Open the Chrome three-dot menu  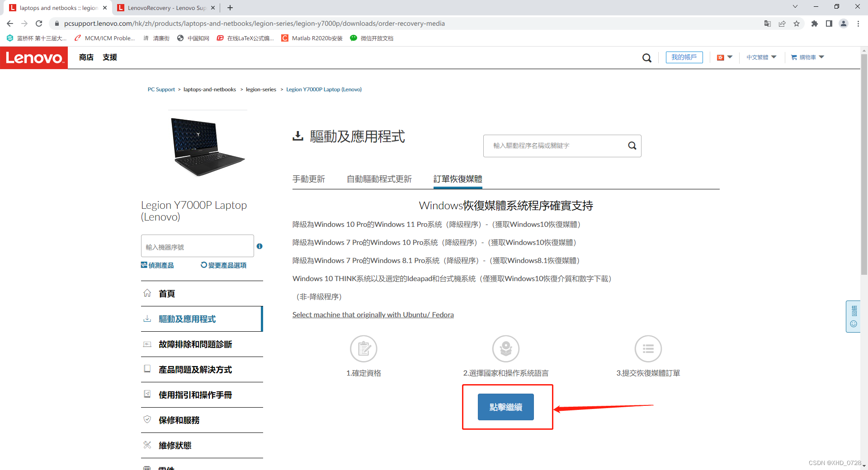[x=858, y=23]
